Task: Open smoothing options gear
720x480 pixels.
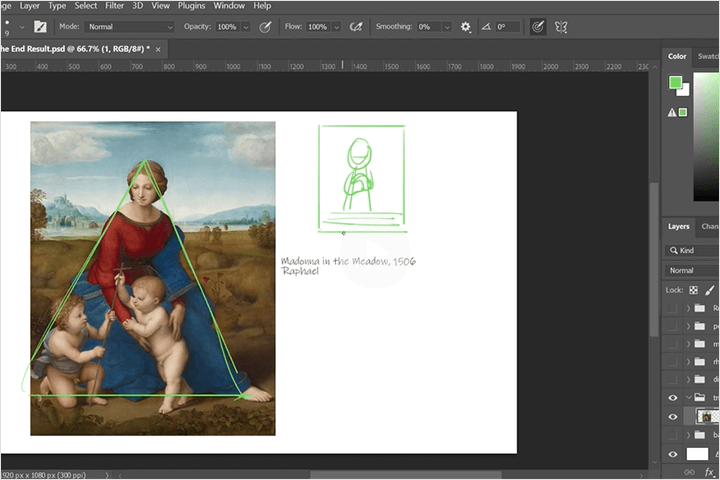Action: click(x=465, y=27)
